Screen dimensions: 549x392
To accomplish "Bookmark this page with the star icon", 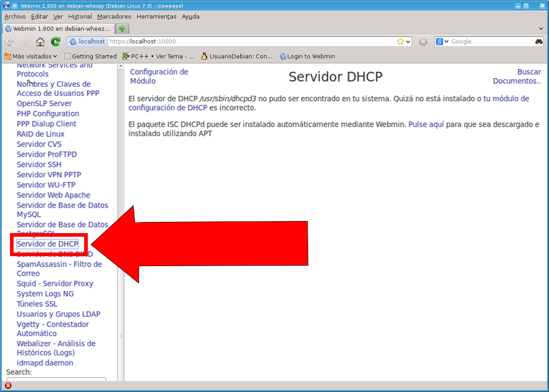I will coord(400,42).
